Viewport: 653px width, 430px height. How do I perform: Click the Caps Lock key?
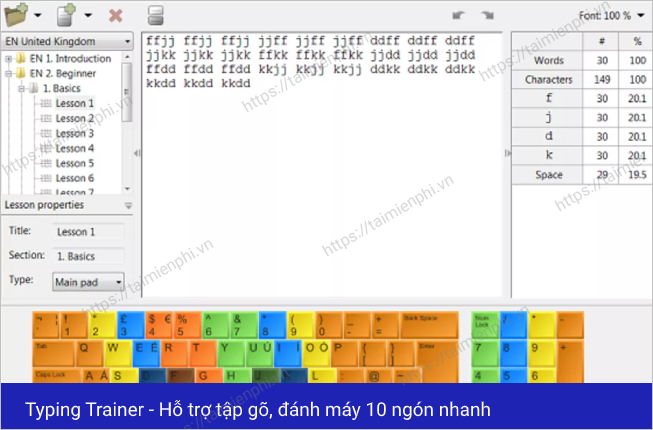[57, 375]
